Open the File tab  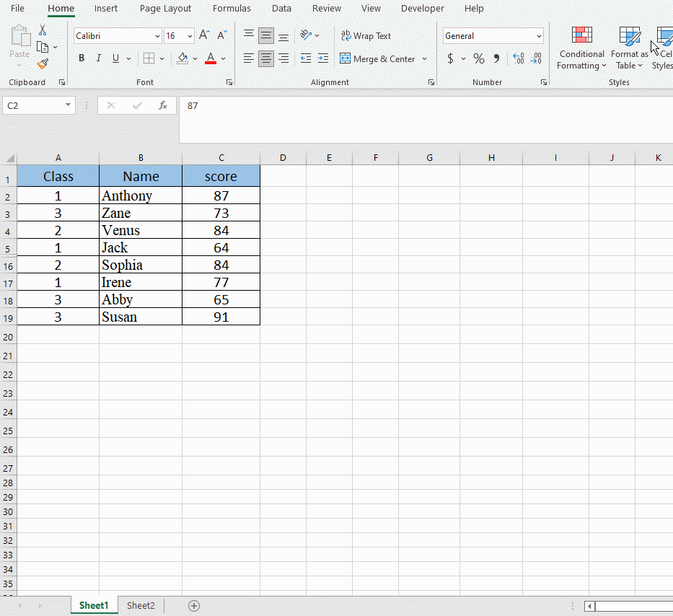(17, 8)
